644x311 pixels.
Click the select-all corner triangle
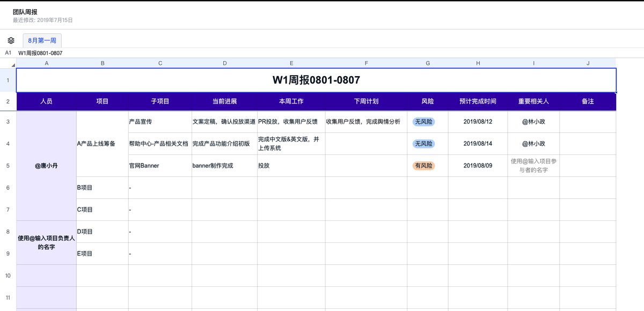13,64
